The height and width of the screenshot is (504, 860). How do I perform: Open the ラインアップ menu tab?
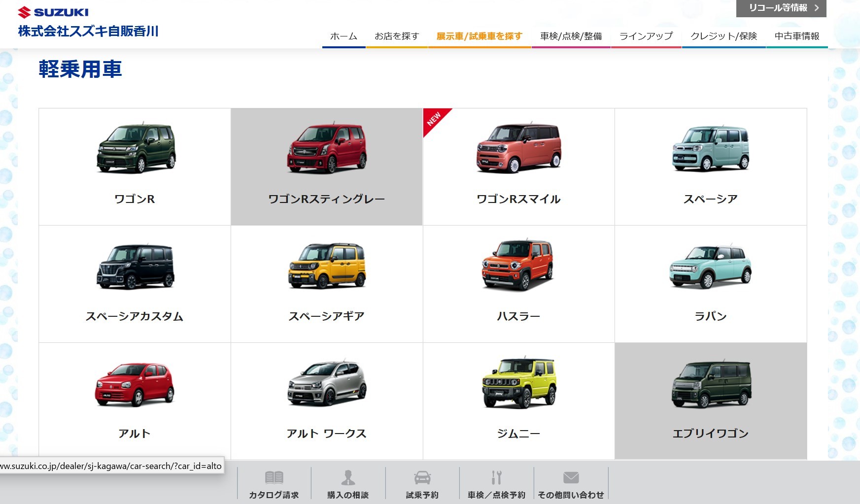click(x=646, y=36)
